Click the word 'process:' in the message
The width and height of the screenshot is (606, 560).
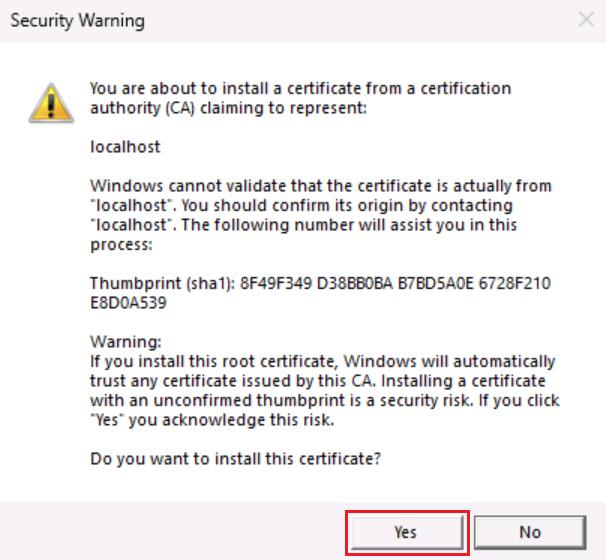point(121,245)
